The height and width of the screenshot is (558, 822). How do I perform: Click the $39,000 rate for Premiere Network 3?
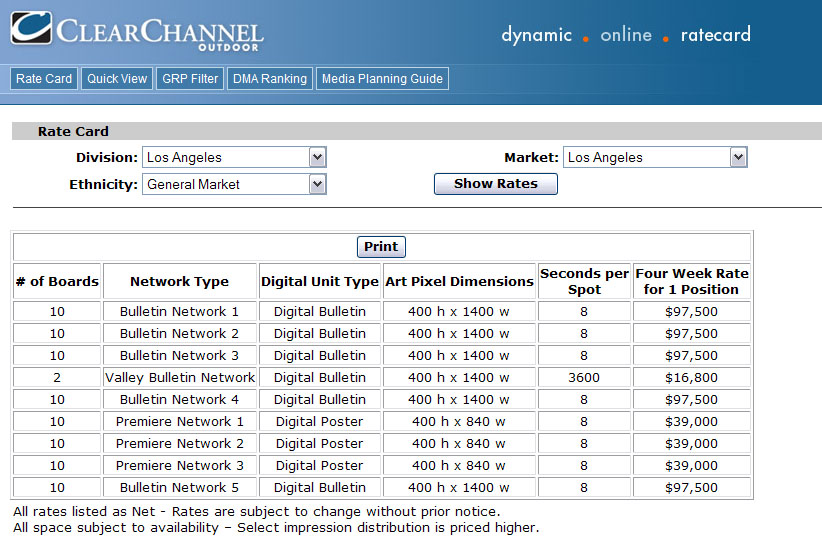[x=691, y=466]
